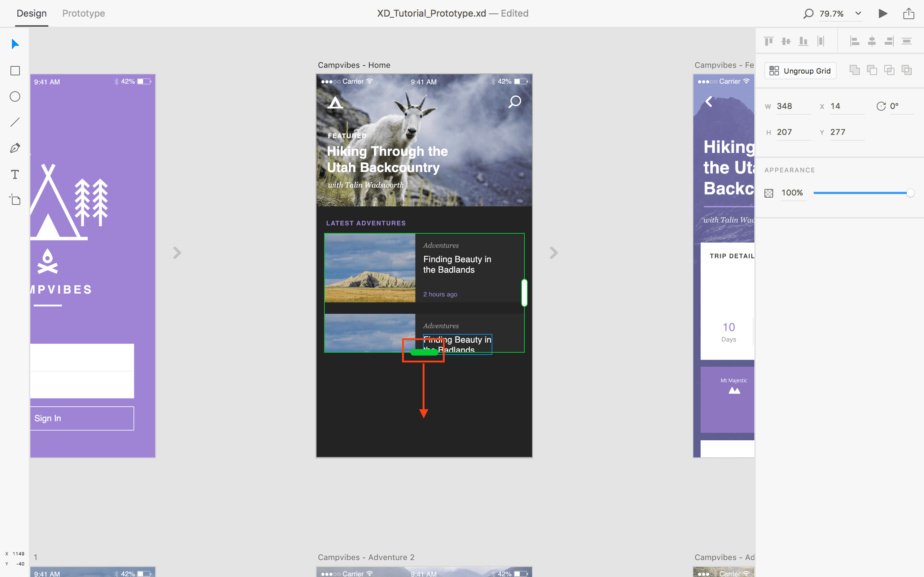Apply the Intersect boolean operation

[890, 70]
